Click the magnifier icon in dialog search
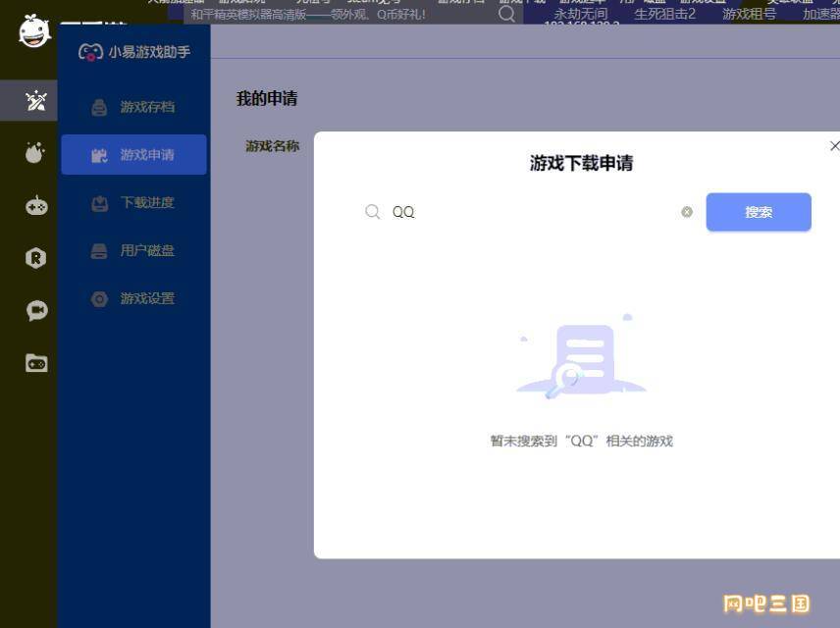Viewport: 840px width, 628px height. pos(372,212)
